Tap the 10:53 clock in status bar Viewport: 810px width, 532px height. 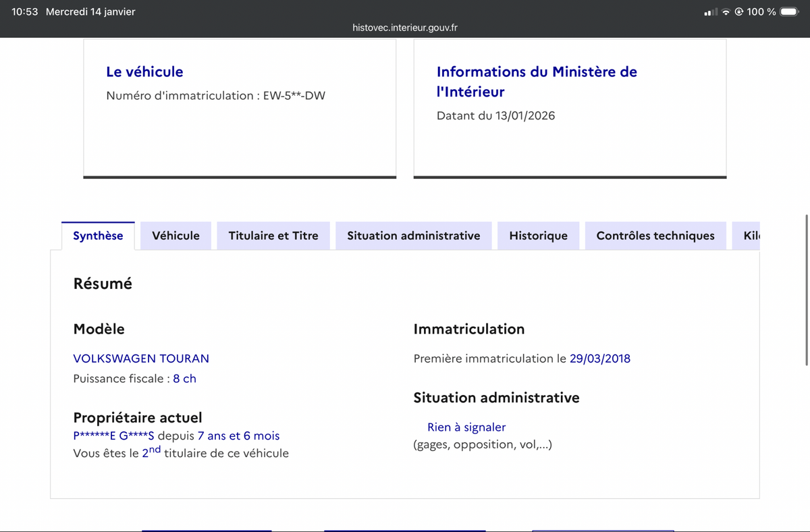25,12
